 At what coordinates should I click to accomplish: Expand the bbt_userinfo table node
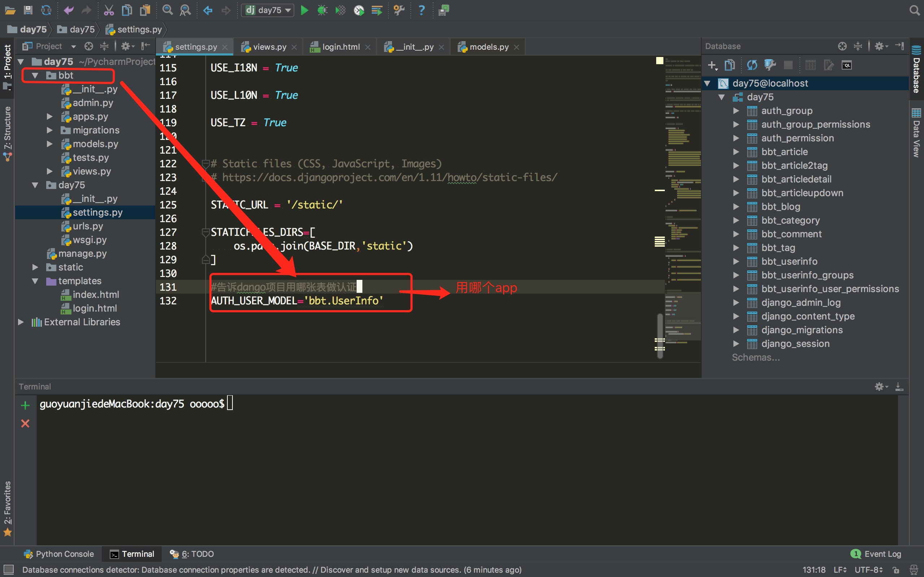736,261
